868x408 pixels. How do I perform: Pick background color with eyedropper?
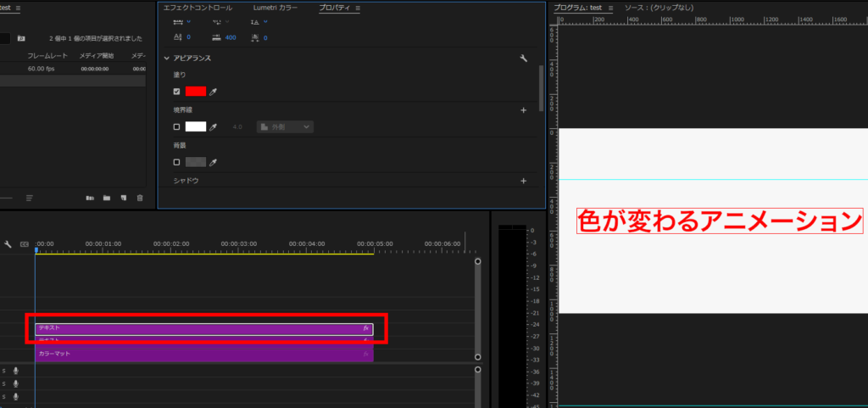coord(214,162)
